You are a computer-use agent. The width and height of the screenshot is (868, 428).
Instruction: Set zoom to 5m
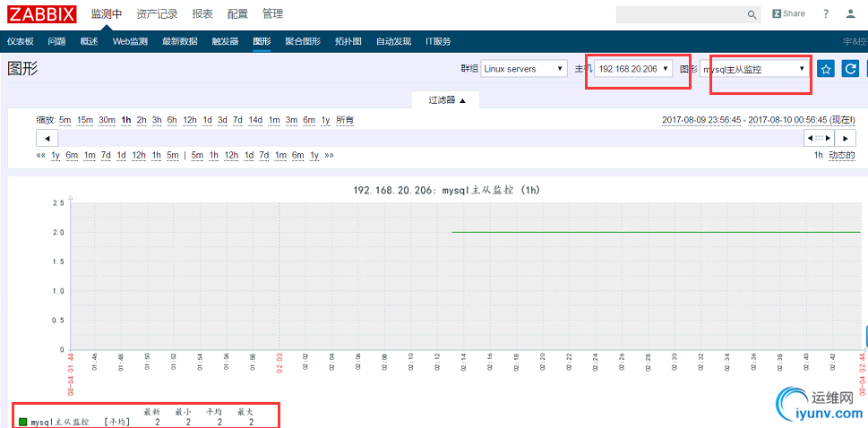tap(65, 120)
